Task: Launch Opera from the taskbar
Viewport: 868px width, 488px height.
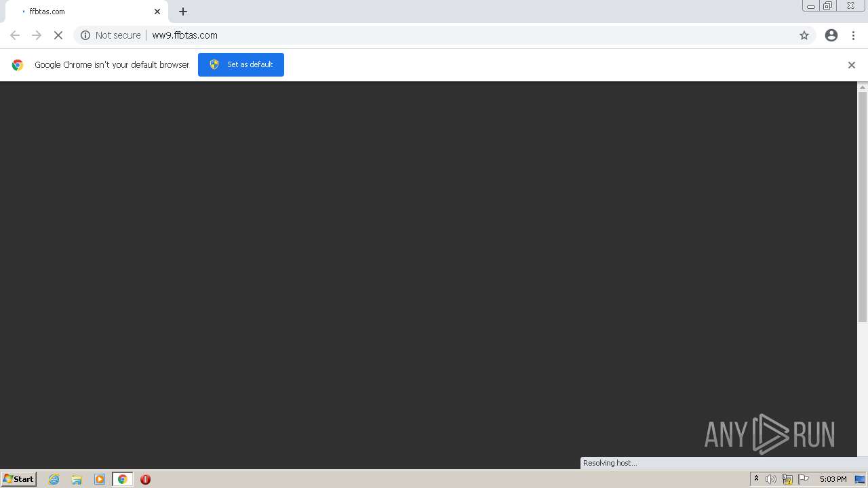Action: (144, 479)
